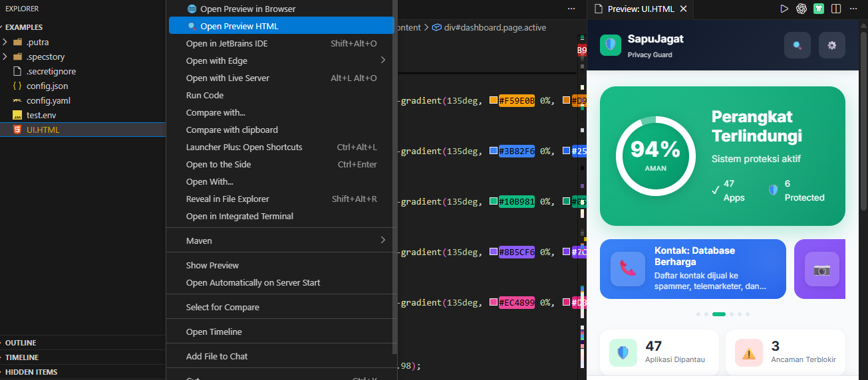The image size is (868, 380).
Task: Choose Open Timeline entry
Action: point(281,332)
